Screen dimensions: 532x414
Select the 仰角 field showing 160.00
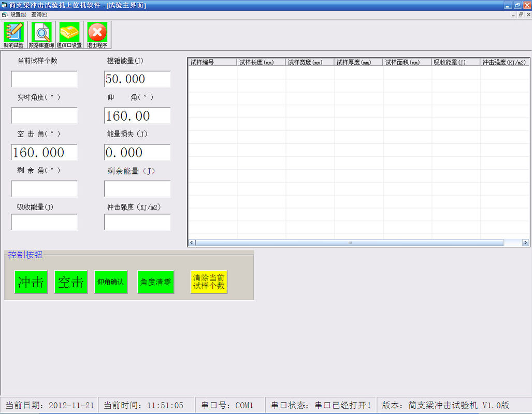pos(137,116)
